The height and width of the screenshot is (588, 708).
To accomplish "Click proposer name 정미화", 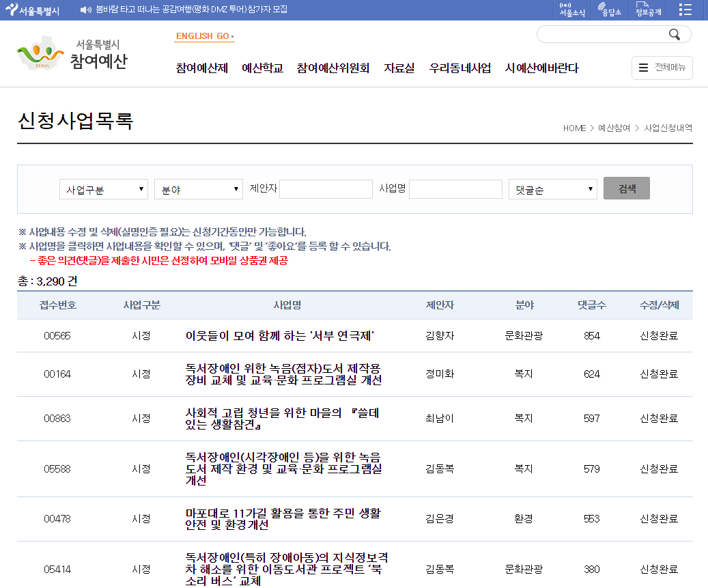I will pyautogui.click(x=440, y=374).
